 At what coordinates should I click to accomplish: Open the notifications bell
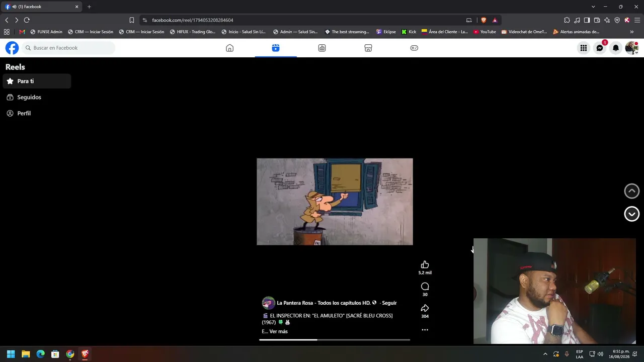(x=616, y=48)
